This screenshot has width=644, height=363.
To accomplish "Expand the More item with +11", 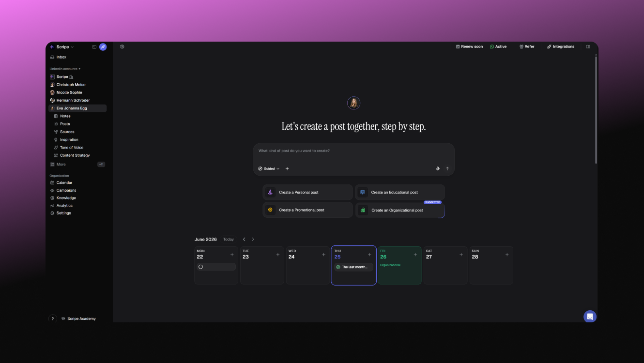I will (x=77, y=165).
